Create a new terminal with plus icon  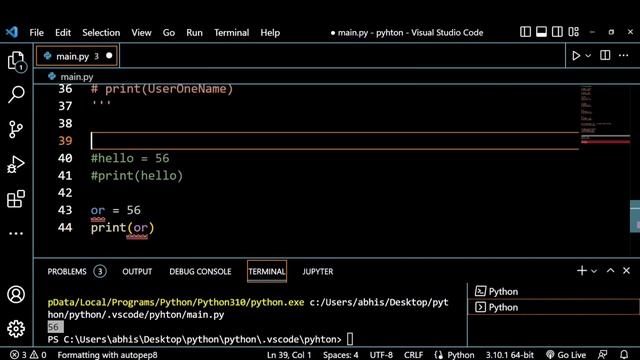pos(582,271)
